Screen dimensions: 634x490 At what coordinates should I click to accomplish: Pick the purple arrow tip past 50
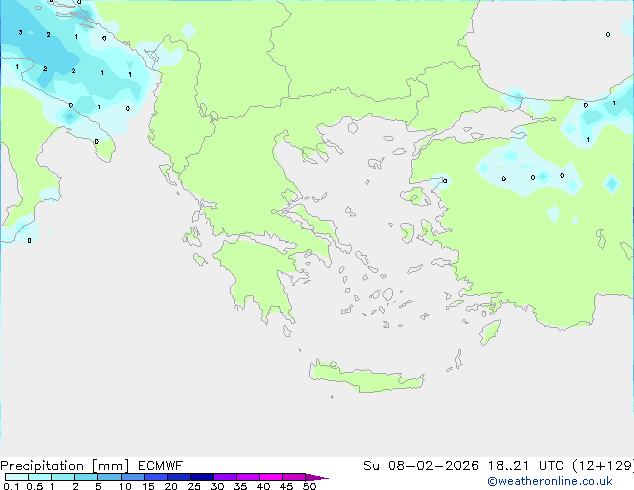coord(317,477)
